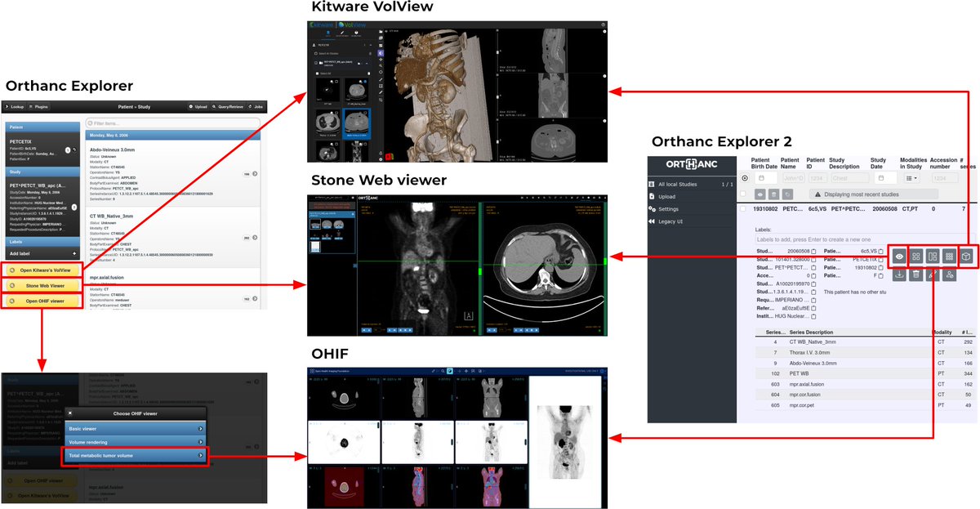980x509 pixels.
Task: Click eye icon in bulk actions row
Action: [759, 194]
